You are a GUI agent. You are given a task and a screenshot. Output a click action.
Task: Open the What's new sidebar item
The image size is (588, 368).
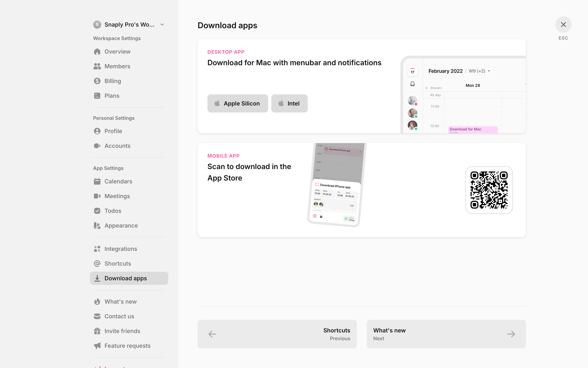[129, 302]
